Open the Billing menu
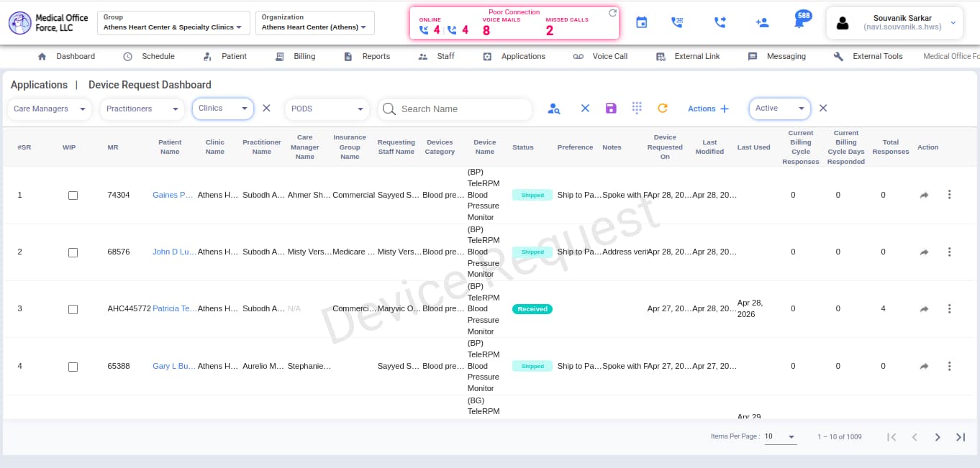Screen dimensions: 980x468 296,56
